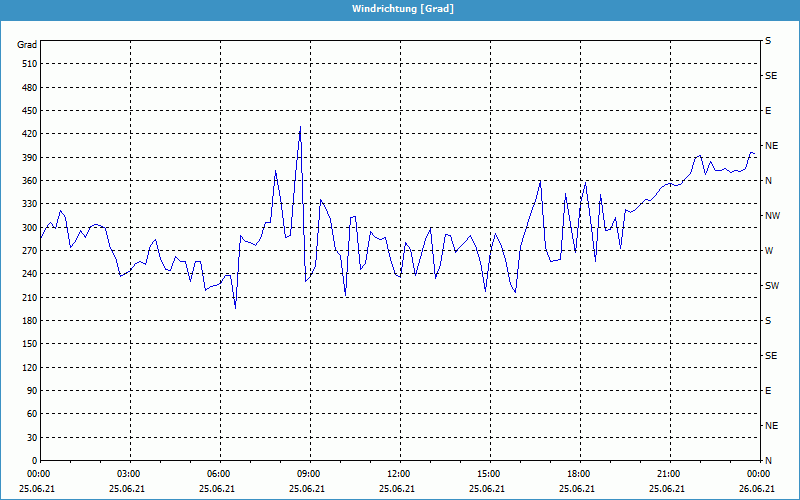Select the 510 degree axis value

pyautogui.click(x=28, y=64)
